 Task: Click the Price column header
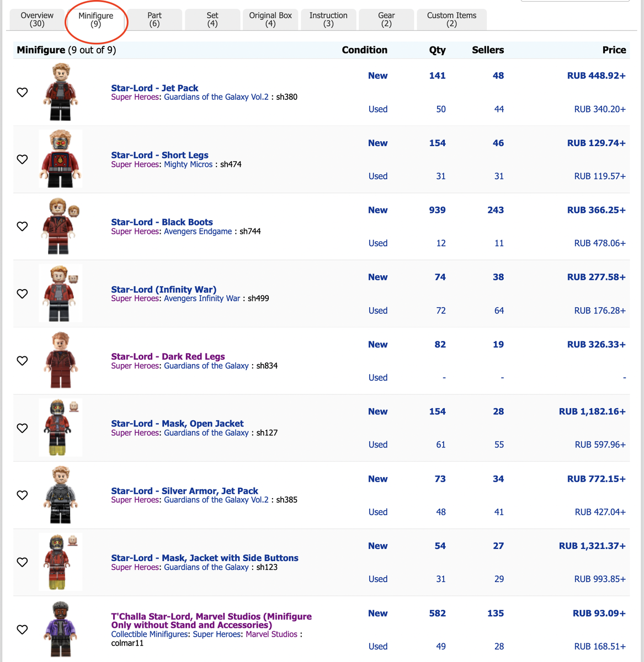point(614,50)
